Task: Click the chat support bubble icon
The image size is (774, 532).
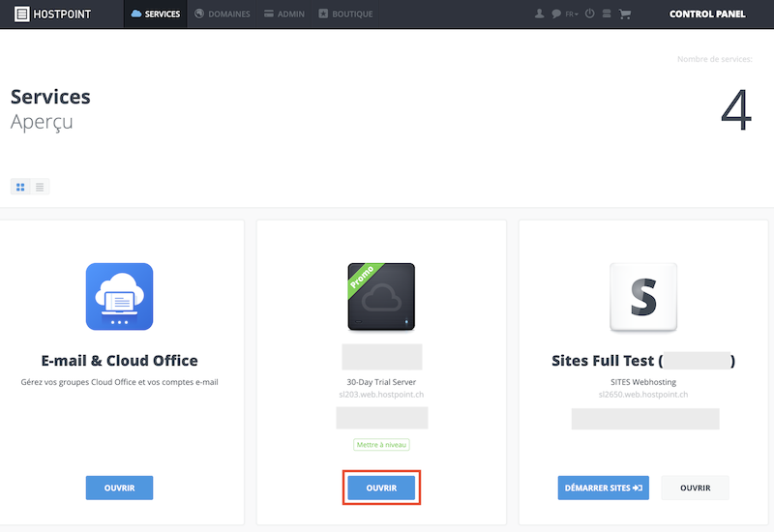Action: 556,14
